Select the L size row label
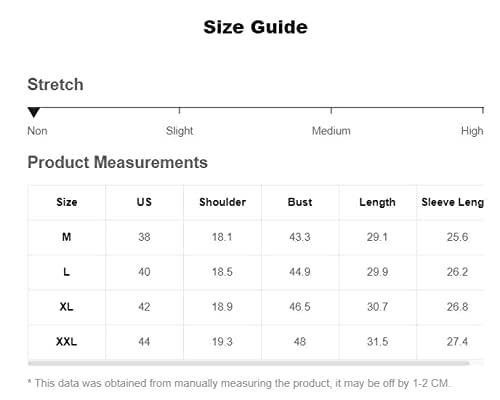 (x=67, y=272)
